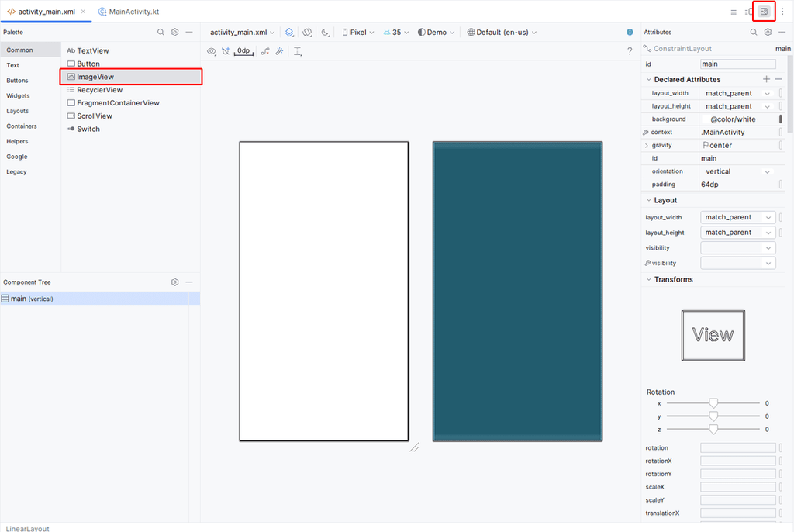Click the Clear Constraints icon
This screenshot has width=794, height=532.
[265, 51]
